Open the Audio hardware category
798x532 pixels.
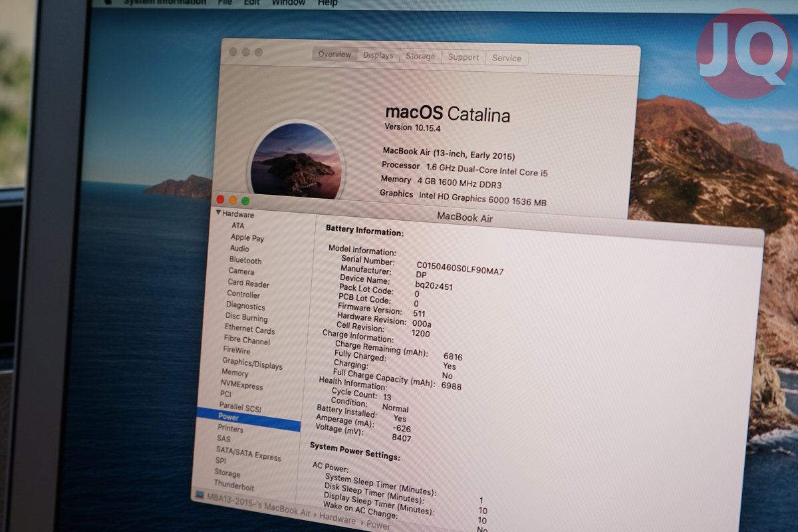239,249
